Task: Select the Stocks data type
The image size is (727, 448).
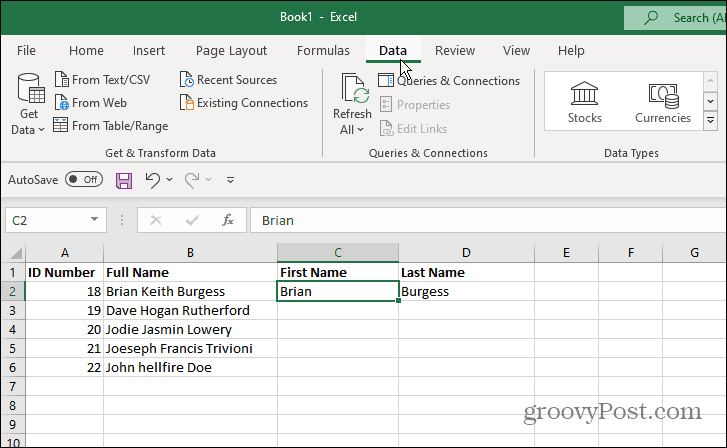Action: click(585, 102)
